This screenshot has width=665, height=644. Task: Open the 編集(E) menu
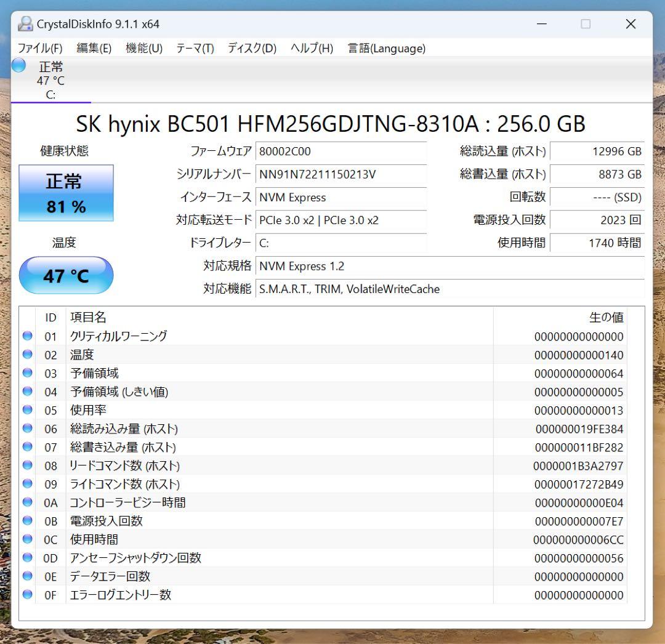[94, 49]
